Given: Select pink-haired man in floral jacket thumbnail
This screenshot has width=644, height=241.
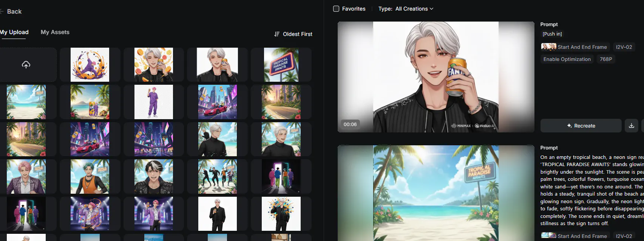Looking at the screenshot, I should click(x=26, y=176).
